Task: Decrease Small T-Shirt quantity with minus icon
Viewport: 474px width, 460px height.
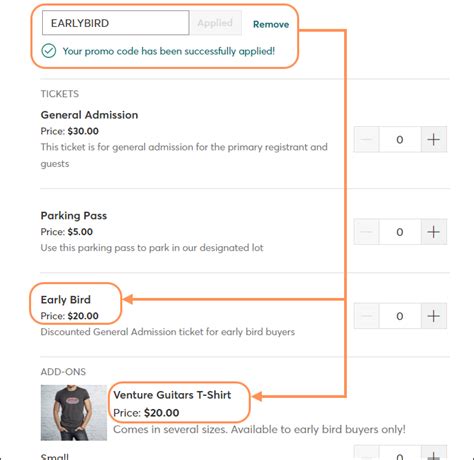Action: click(367, 453)
